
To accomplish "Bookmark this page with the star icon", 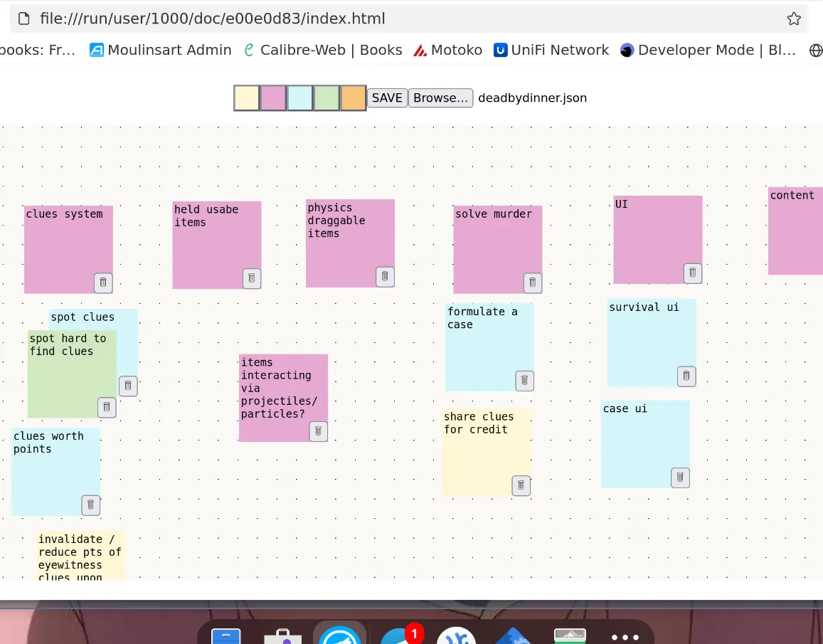I will coord(794,19).
